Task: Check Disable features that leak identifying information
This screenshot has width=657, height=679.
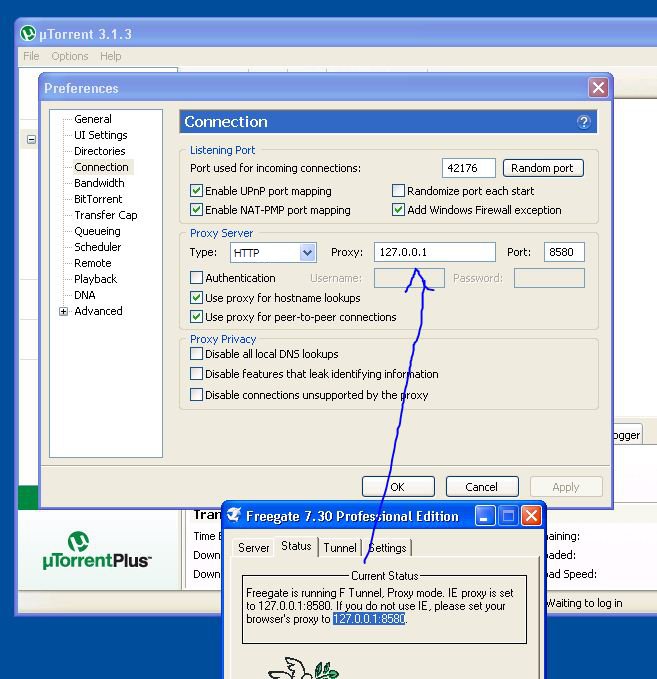Action: click(196, 373)
